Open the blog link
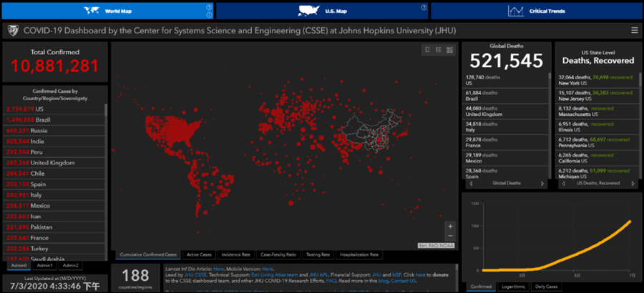This screenshot has height=293, width=644. point(382,281)
